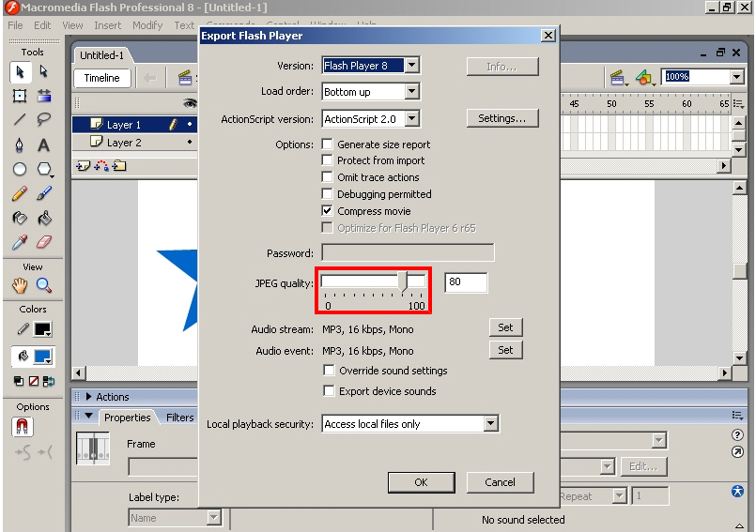Select the Line tool
Image resolution: width=756 pixels, height=532 pixels.
[20, 119]
